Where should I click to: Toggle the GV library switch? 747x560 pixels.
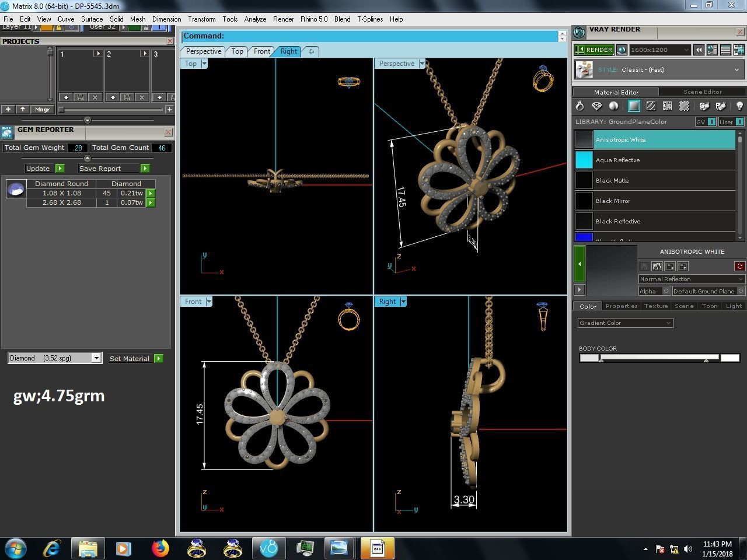tap(706, 122)
